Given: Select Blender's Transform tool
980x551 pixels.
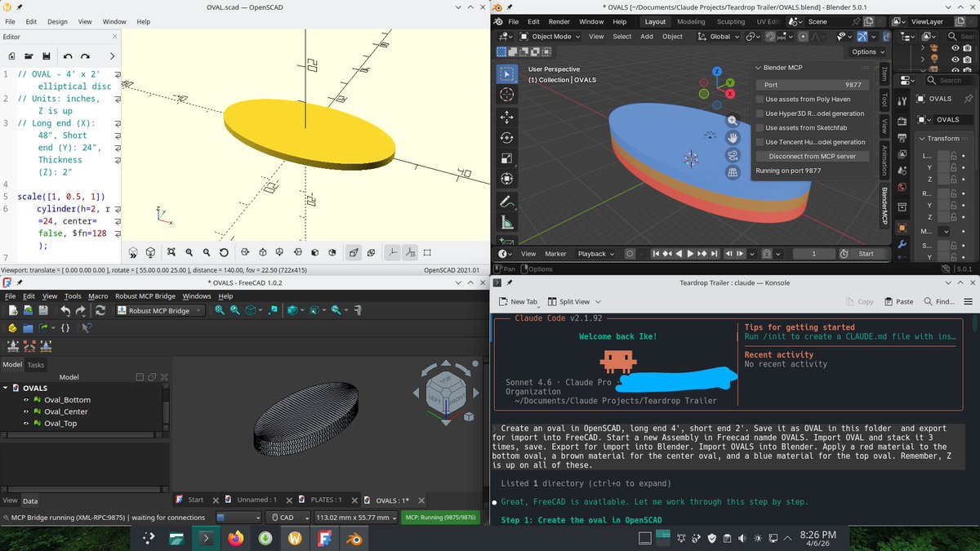Looking at the screenshot, I should click(x=506, y=179).
